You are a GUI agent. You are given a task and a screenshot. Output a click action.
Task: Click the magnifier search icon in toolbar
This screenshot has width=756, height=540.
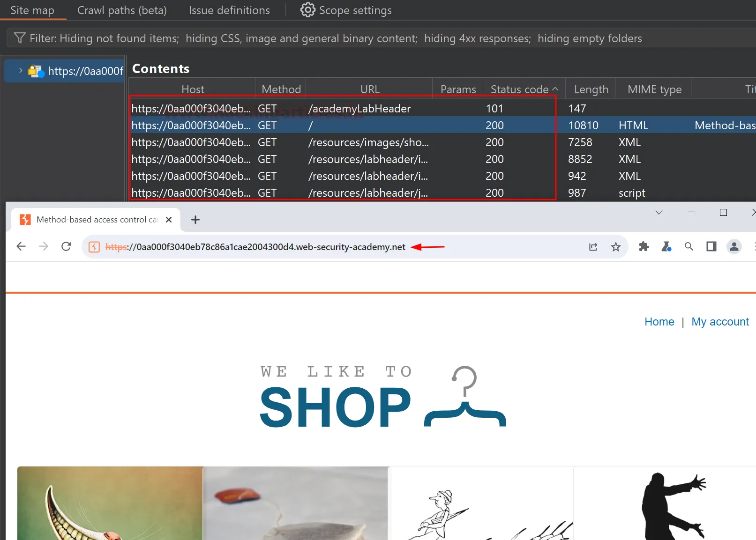(689, 246)
